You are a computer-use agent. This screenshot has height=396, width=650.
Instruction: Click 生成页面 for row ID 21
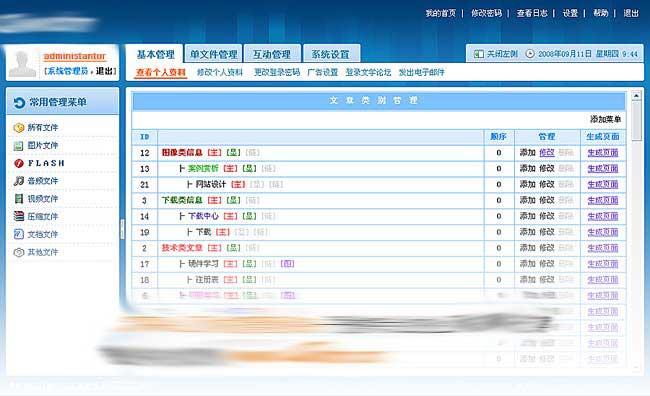603,185
